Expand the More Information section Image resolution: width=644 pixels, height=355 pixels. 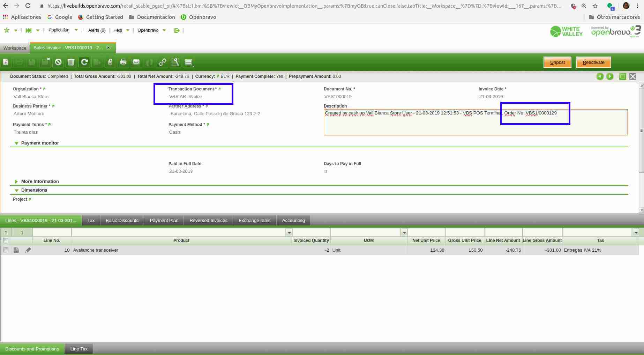tap(16, 182)
